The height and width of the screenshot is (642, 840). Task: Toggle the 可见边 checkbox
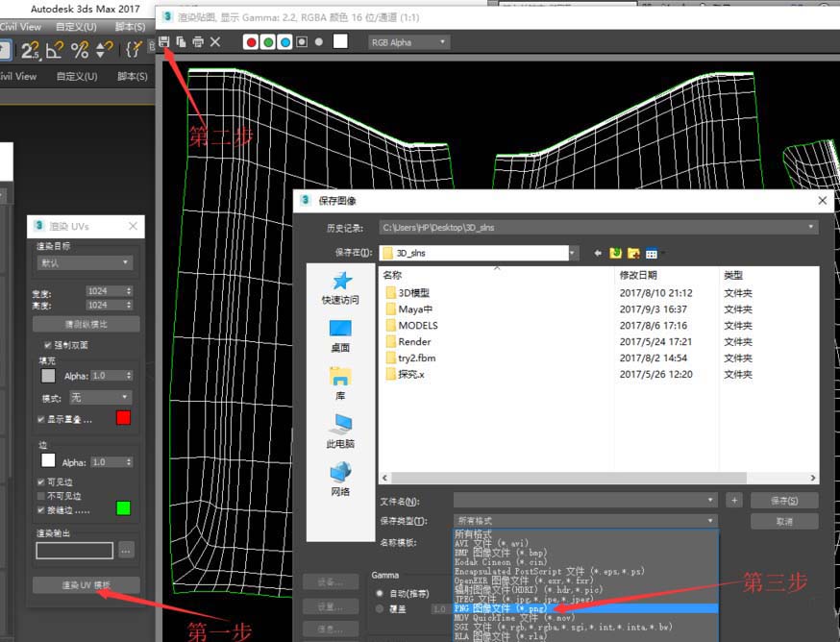[x=40, y=481]
